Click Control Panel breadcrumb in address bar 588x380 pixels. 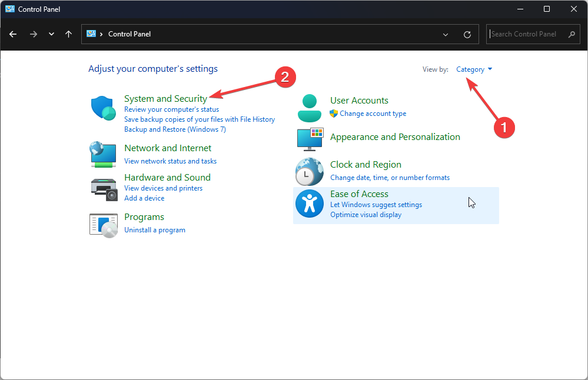(x=129, y=34)
